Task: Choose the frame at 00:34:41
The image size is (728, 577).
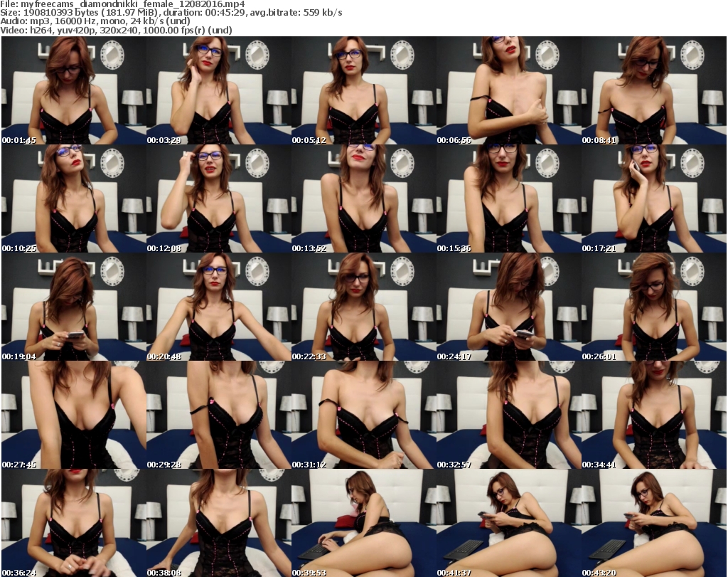Action: click(654, 415)
